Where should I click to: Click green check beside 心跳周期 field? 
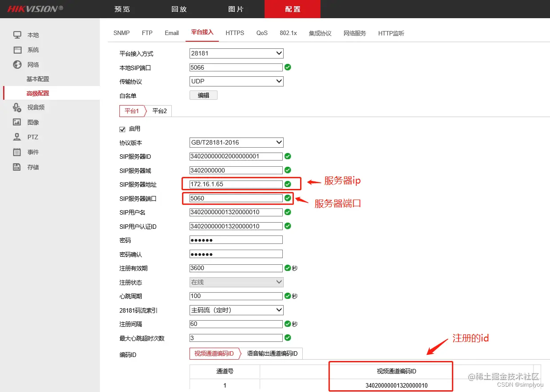point(288,296)
